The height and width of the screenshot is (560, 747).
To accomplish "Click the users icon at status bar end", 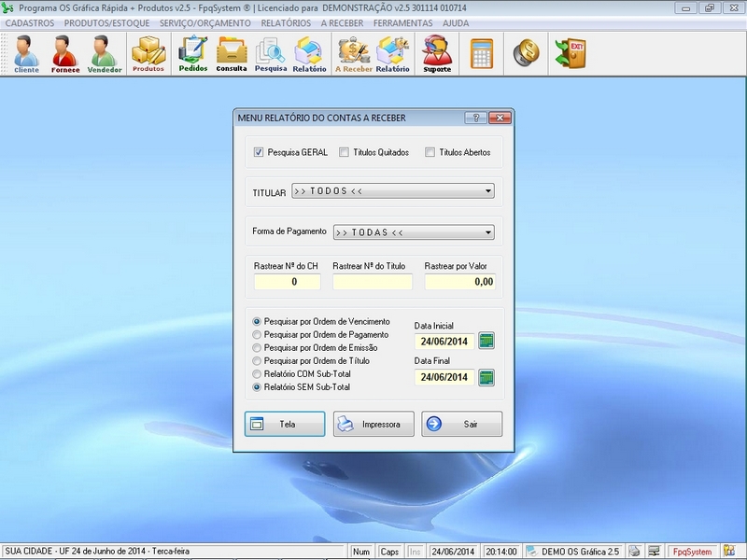I will 729,551.
